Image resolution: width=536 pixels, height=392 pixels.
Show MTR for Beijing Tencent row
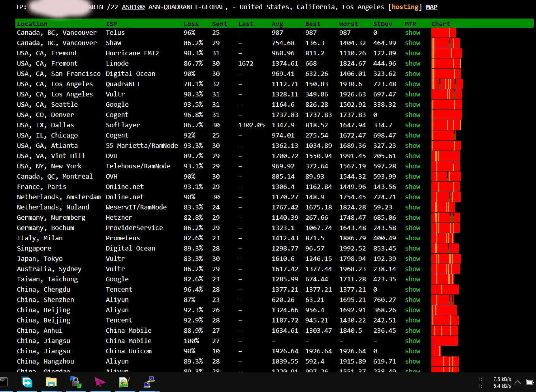pos(412,320)
